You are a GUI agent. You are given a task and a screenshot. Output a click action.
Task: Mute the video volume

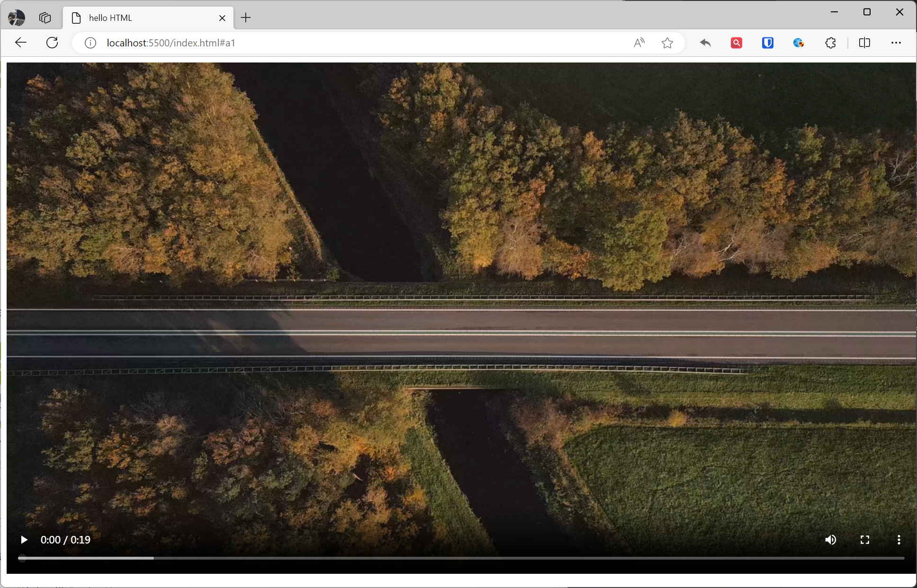(830, 540)
